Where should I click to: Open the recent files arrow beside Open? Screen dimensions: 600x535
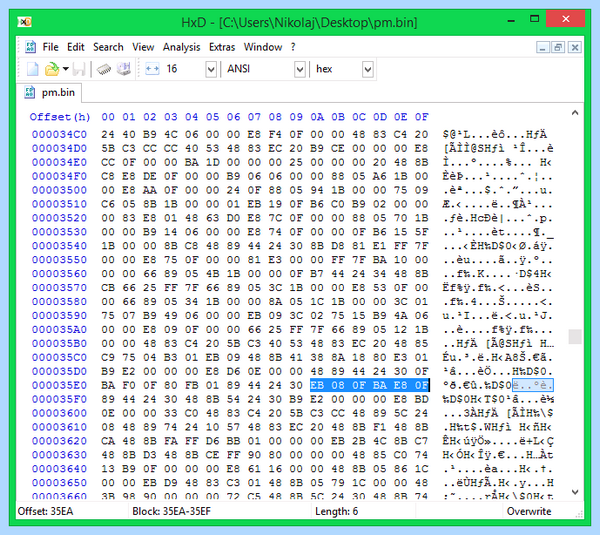coord(66,69)
